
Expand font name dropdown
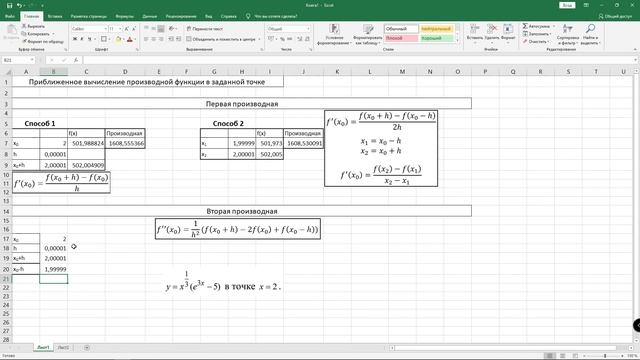coord(105,29)
